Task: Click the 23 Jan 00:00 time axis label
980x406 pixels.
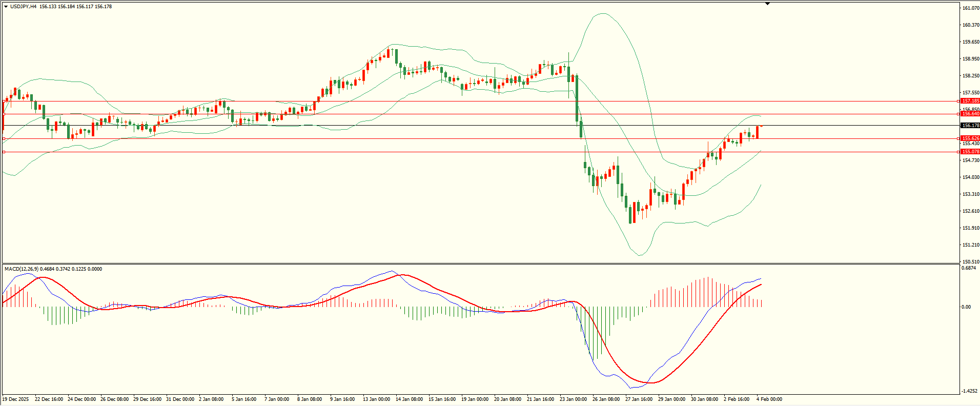Action: tap(573, 399)
